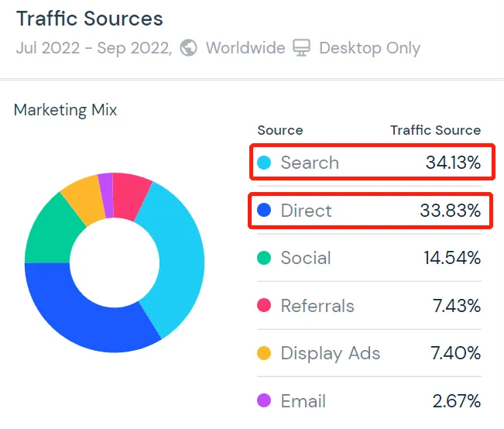
Task: Click the blue Direct legend dot
Action: coord(264,210)
